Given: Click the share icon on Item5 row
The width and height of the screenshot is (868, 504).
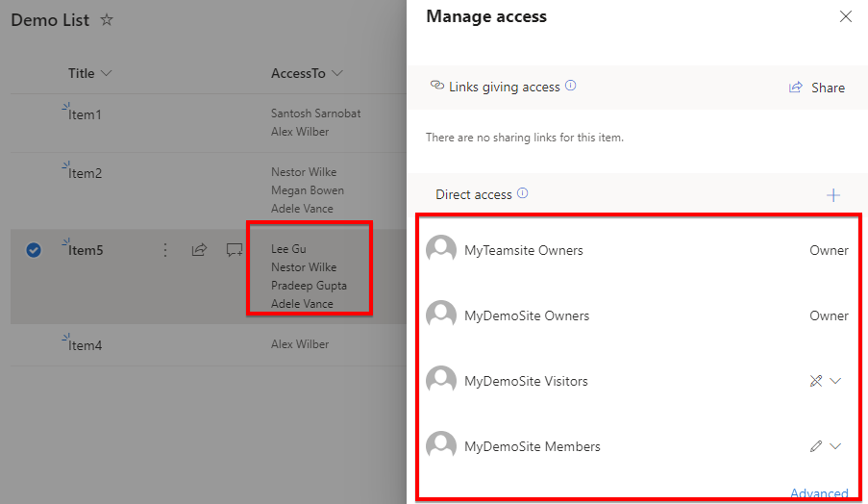Looking at the screenshot, I should [x=199, y=250].
